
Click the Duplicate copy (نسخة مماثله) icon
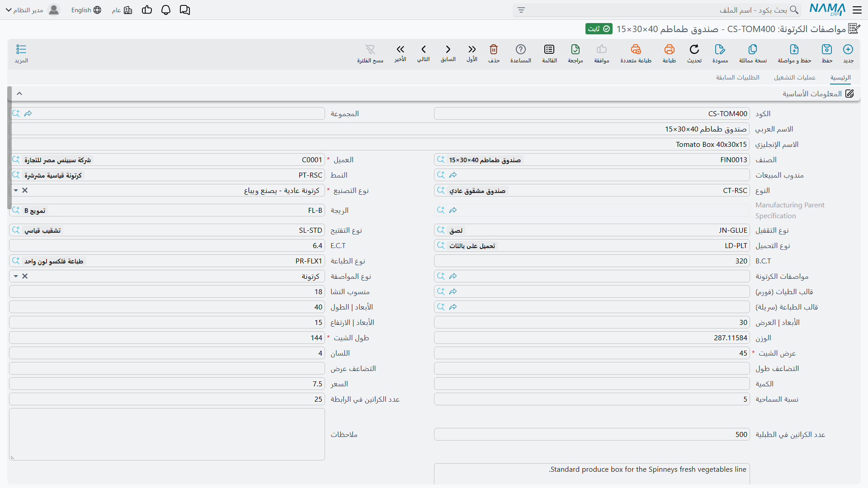[x=753, y=49]
